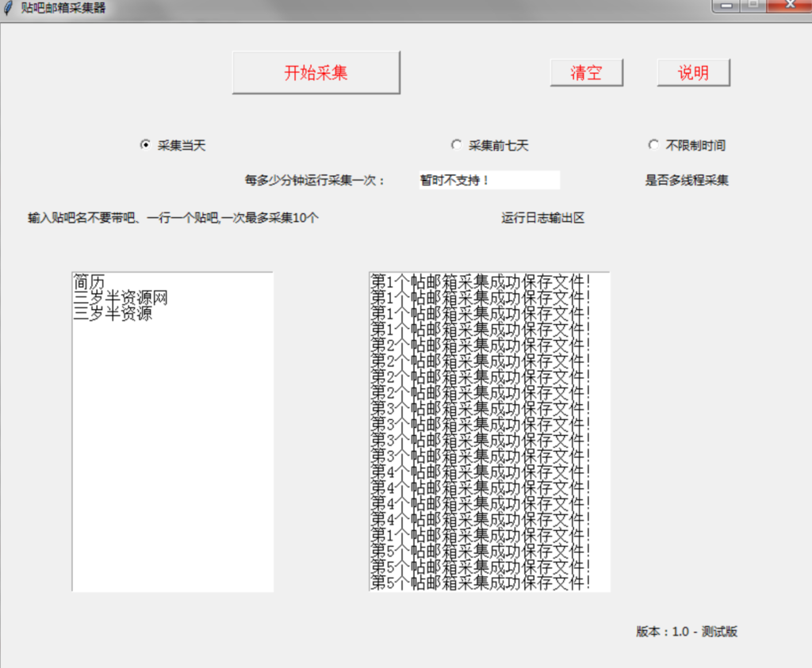Click the feather app icon in title bar
Screen dimensions: 812x668
click(8, 7)
